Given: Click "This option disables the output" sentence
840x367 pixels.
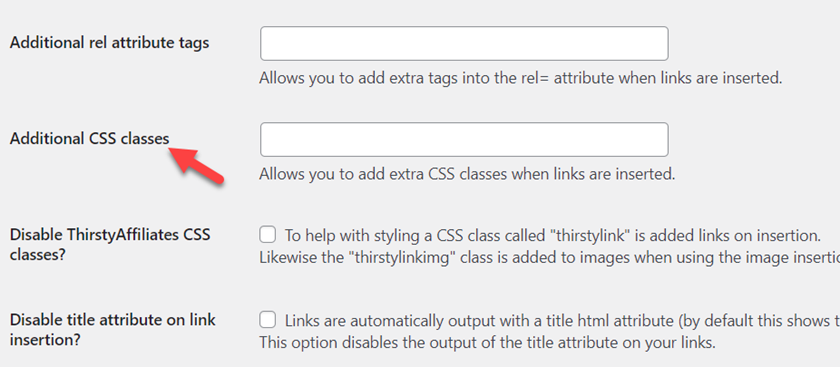Looking at the screenshot, I should (x=488, y=342).
